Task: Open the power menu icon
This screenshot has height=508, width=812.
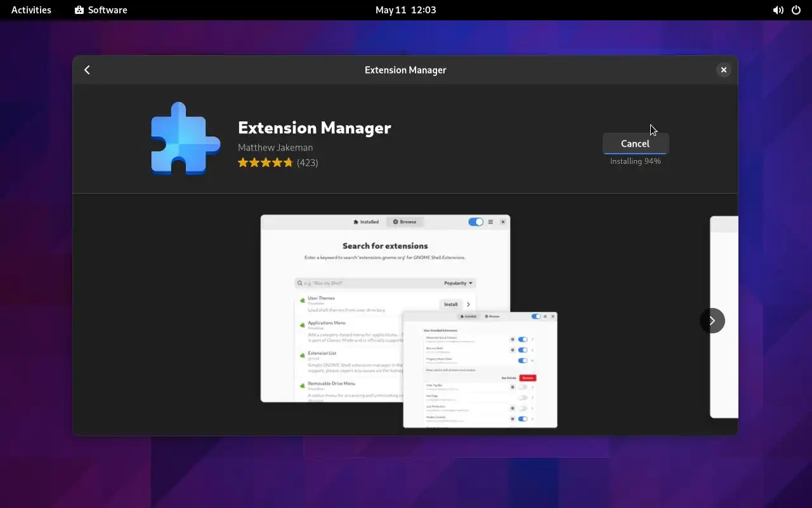Action: tap(797, 10)
